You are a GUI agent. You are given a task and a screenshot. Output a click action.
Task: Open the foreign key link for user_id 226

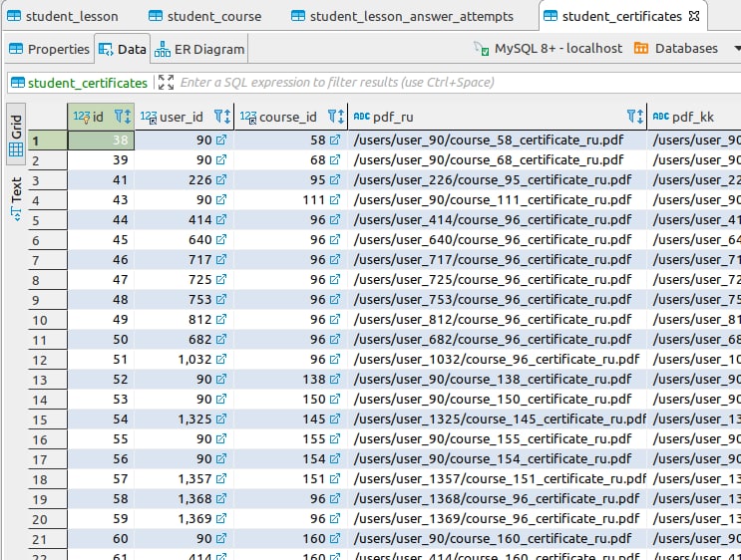[221, 180]
